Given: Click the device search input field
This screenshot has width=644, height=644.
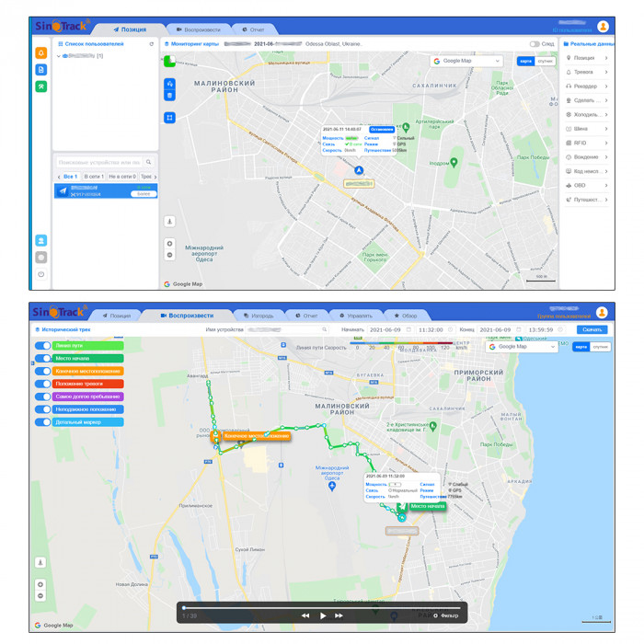Looking at the screenshot, I should click(x=99, y=162).
